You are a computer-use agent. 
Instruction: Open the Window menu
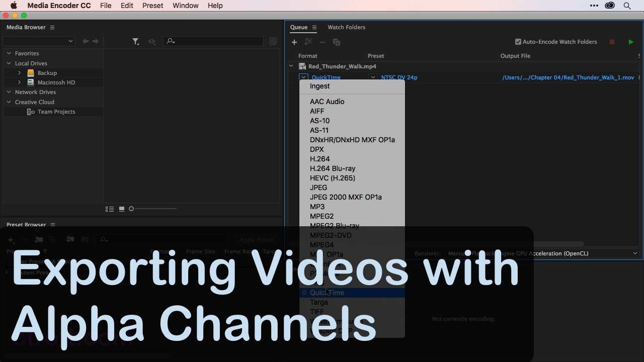(186, 6)
